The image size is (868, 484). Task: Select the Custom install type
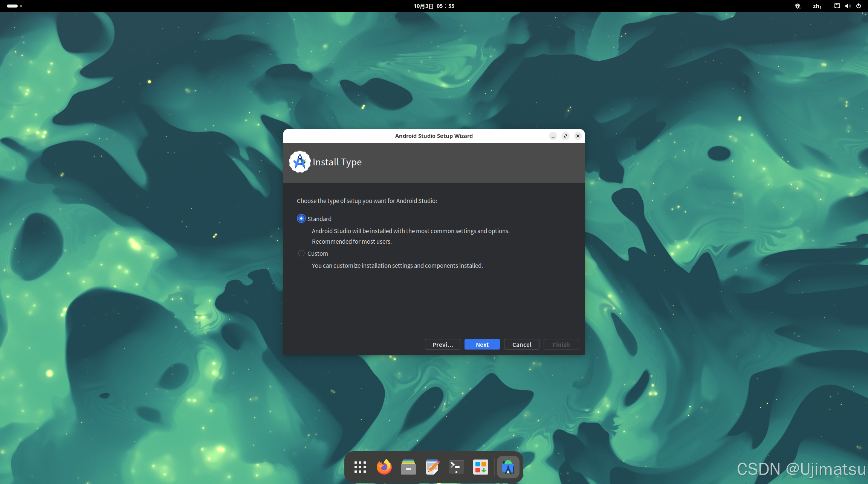(x=301, y=253)
